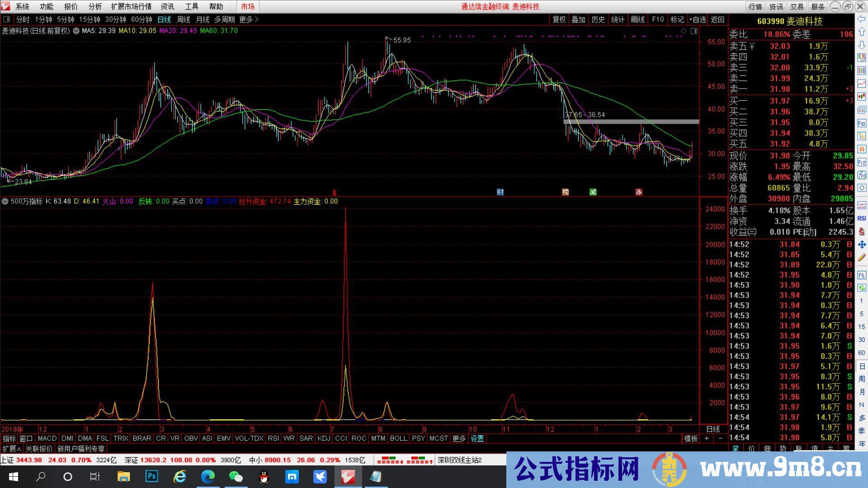The image size is (868, 488).
Task: Select the 周 period in right sidebar
Action: 862,379
